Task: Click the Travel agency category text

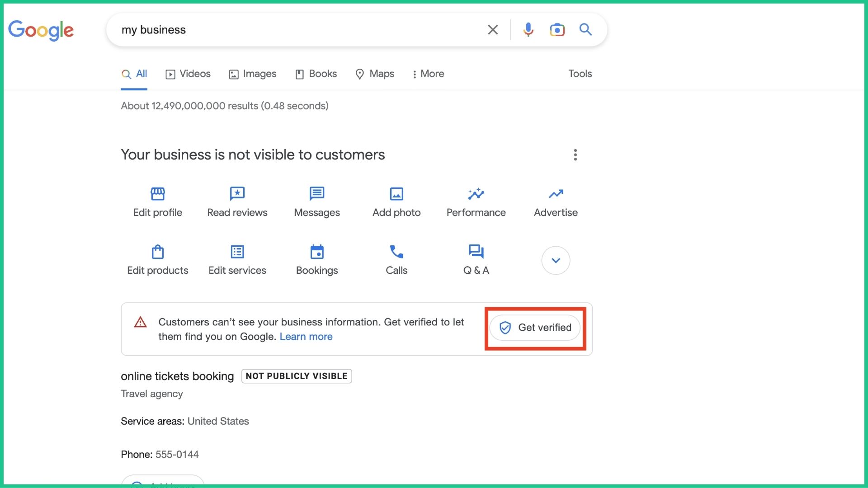Action: click(152, 394)
